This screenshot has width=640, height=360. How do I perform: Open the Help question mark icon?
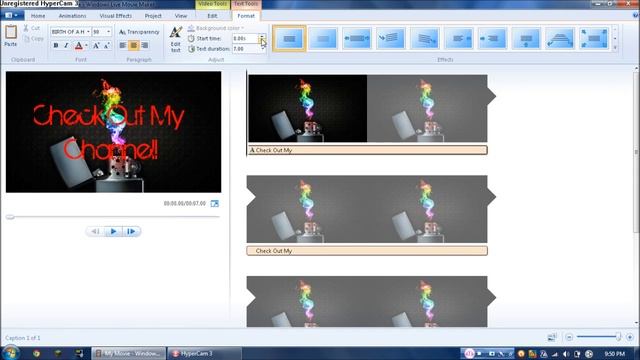[x=636, y=16]
